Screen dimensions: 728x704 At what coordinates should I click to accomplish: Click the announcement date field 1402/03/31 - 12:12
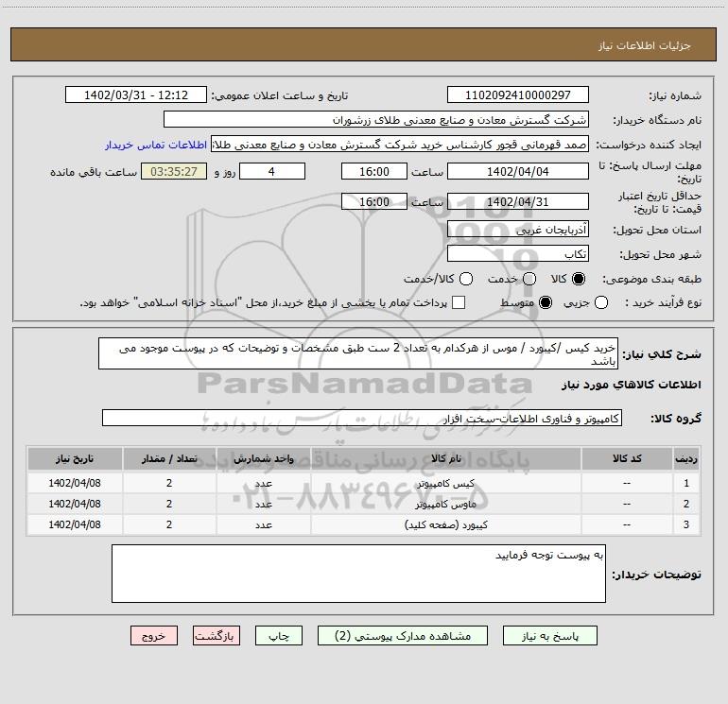(136, 95)
